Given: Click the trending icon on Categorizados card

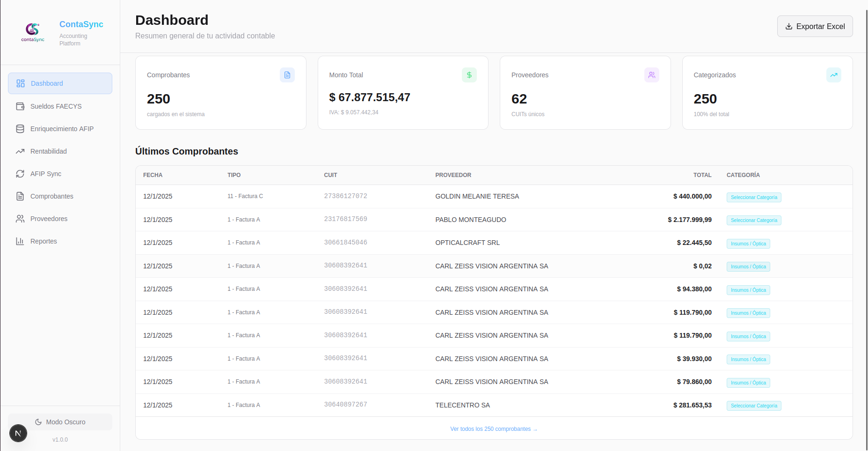Looking at the screenshot, I should (833, 74).
